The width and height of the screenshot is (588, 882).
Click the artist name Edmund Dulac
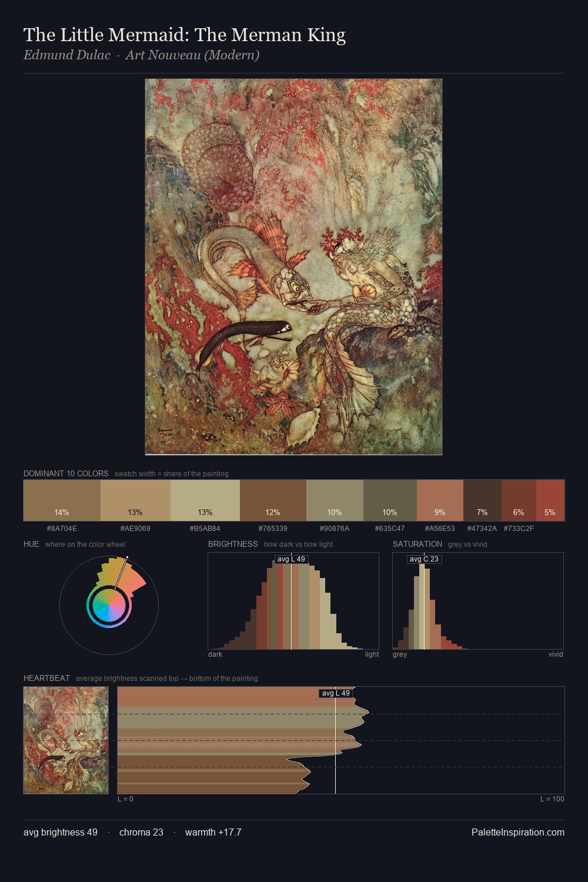click(x=67, y=55)
